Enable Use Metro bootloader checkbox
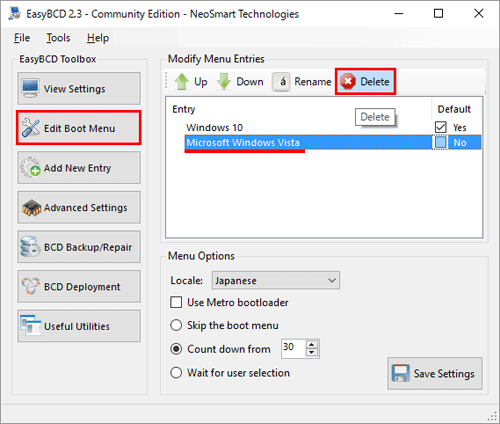 176,302
